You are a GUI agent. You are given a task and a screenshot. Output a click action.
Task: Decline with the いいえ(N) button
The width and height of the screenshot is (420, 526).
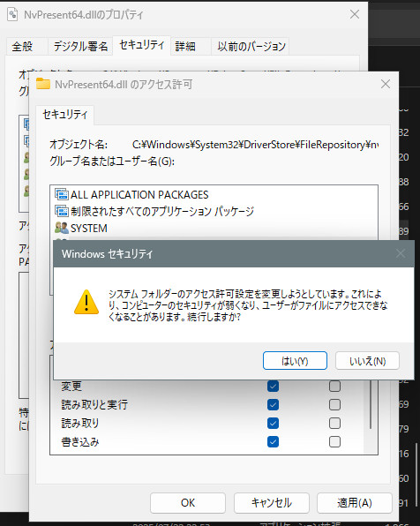(x=367, y=361)
